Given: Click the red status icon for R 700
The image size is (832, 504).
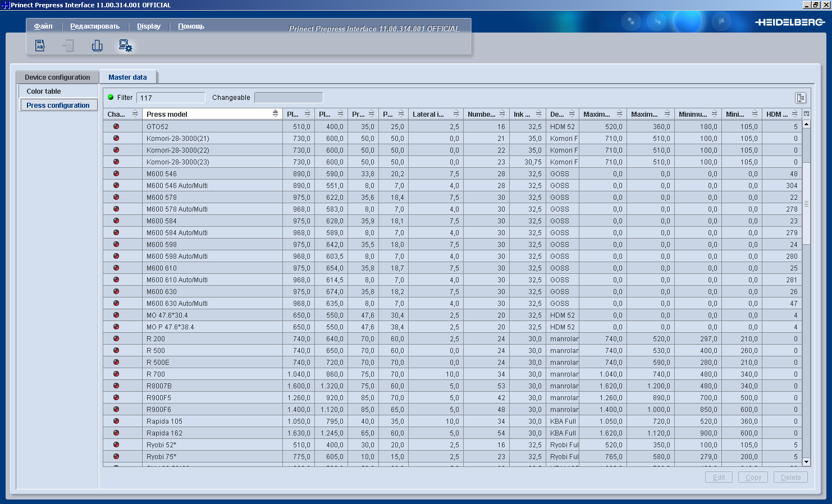Looking at the screenshot, I should pos(116,374).
